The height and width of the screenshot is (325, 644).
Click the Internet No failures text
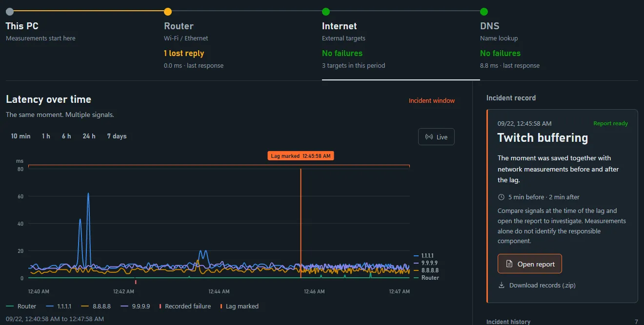342,54
